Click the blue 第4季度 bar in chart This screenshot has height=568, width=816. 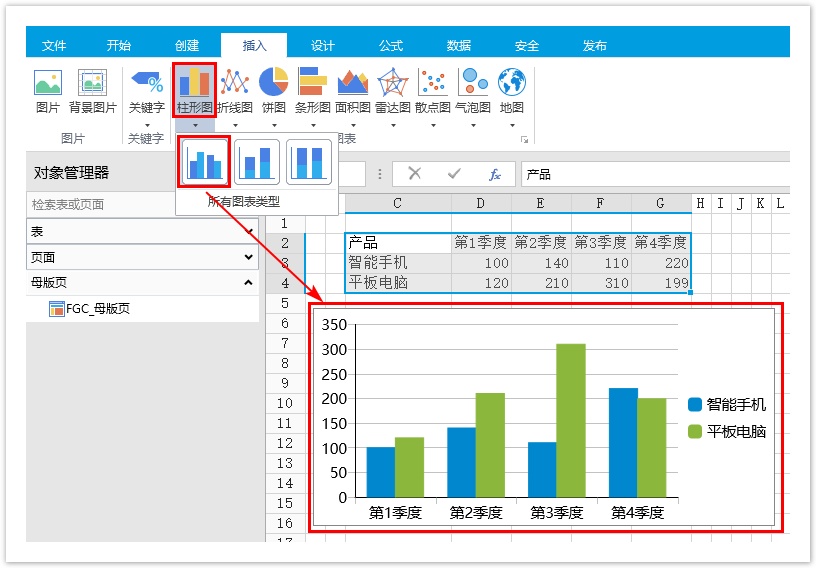[623, 443]
